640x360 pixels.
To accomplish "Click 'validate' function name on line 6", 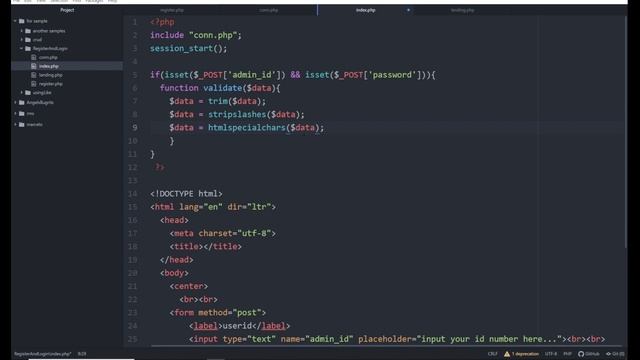I will tap(222, 88).
